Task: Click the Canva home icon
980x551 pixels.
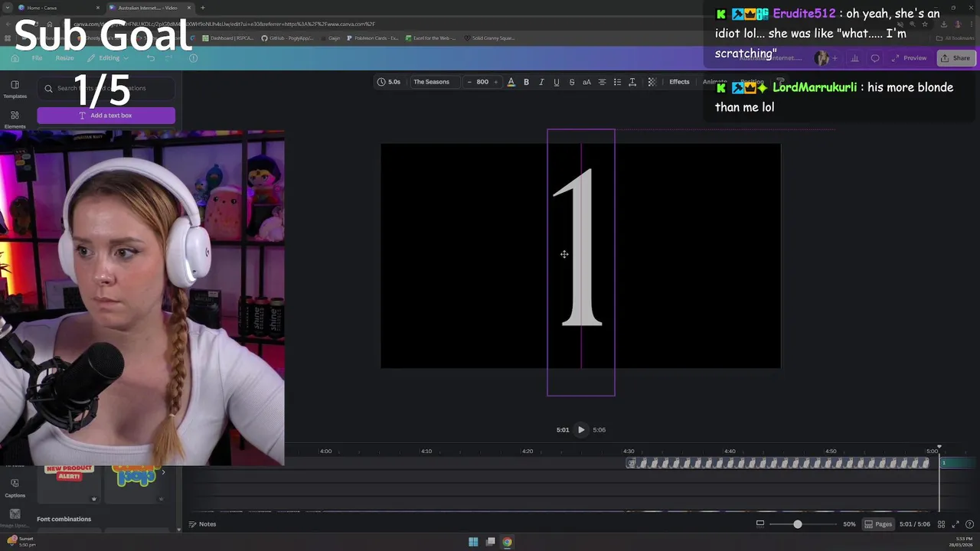Action: coord(15,58)
